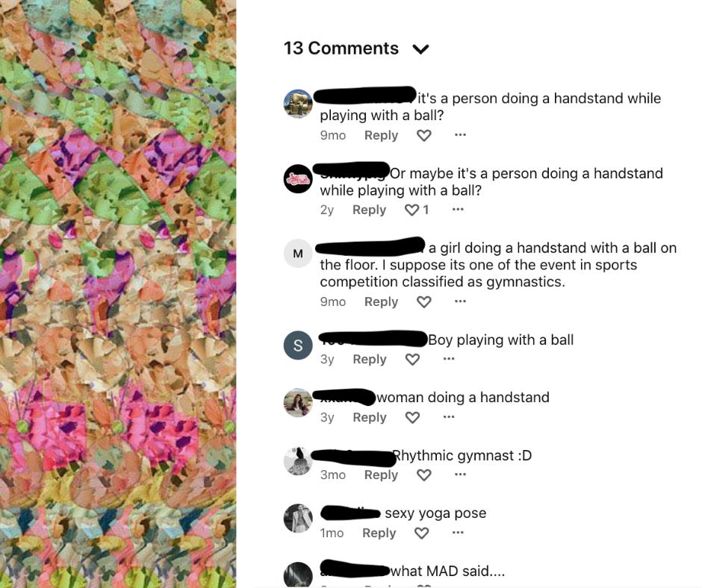The width and height of the screenshot is (702, 588).
Task: Reply to 'Boy playing with a ball' comment
Action: pyautogui.click(x=370, y=360)
